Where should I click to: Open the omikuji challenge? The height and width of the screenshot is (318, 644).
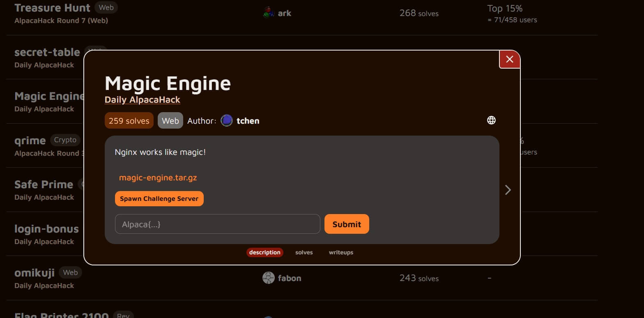pos(34,273)
